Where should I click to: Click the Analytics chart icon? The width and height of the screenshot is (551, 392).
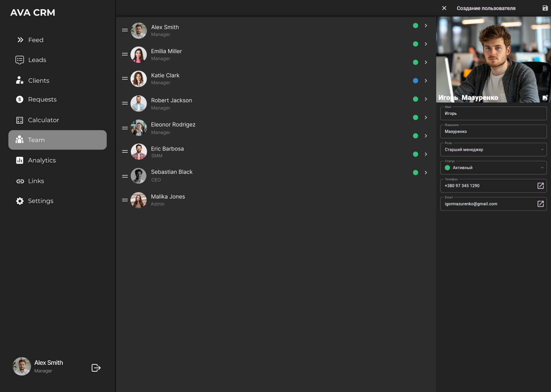[20, 160]
